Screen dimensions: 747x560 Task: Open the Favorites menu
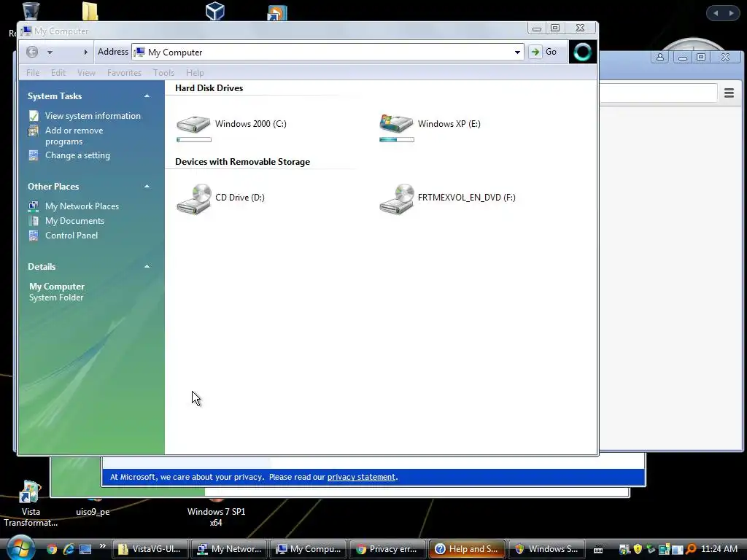(124, 73)
